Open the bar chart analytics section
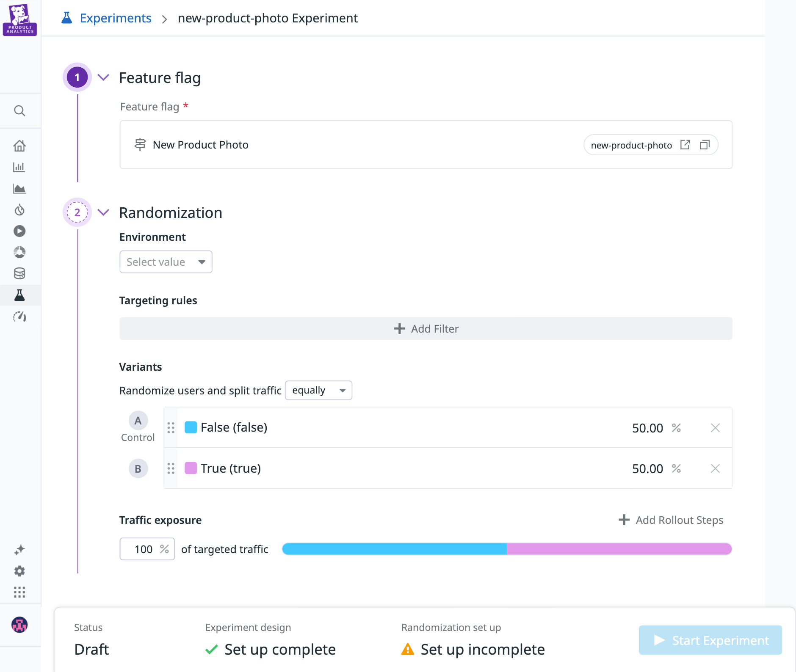The width and height of the screenshot is (796, 672). (19, 167)
